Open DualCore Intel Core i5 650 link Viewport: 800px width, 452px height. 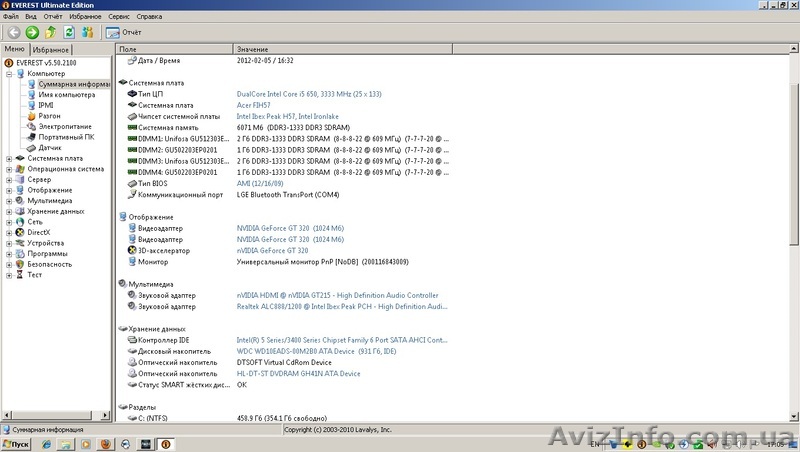[x=309, y=94]
